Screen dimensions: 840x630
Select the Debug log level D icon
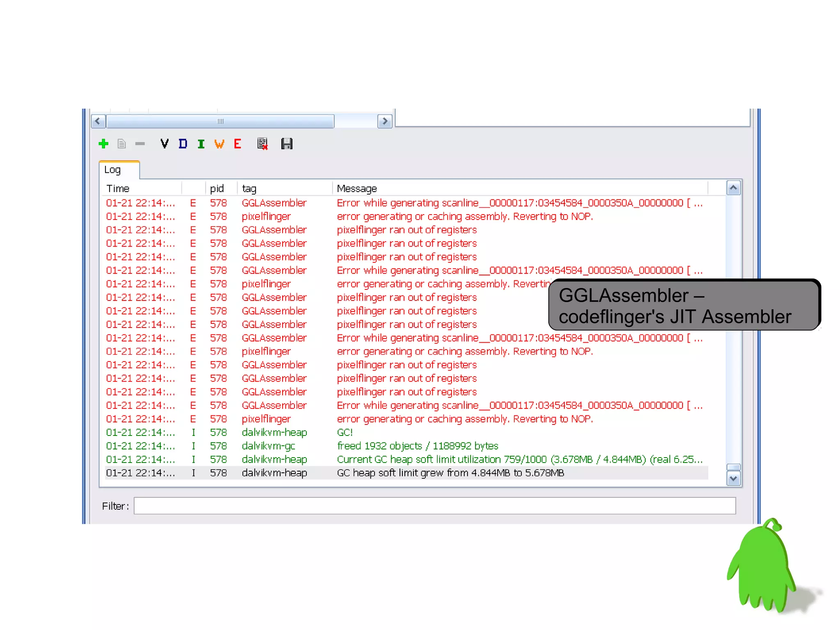(183, 144)
